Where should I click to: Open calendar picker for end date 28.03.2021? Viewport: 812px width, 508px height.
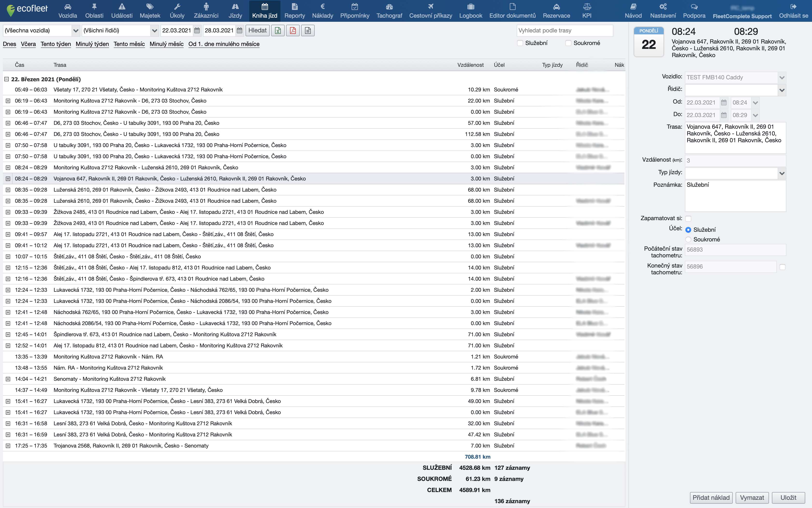(x=239, y=30)
